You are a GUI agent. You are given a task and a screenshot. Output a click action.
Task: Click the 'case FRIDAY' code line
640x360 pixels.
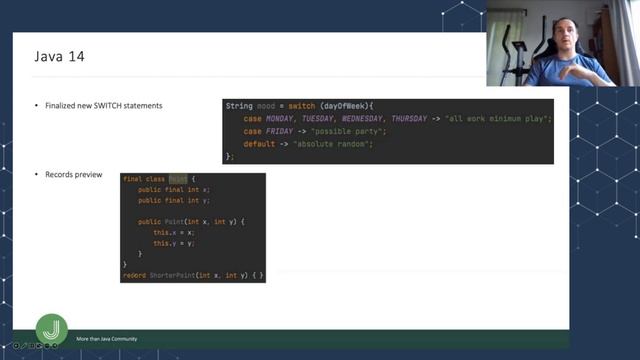click(x=314, y=131)
